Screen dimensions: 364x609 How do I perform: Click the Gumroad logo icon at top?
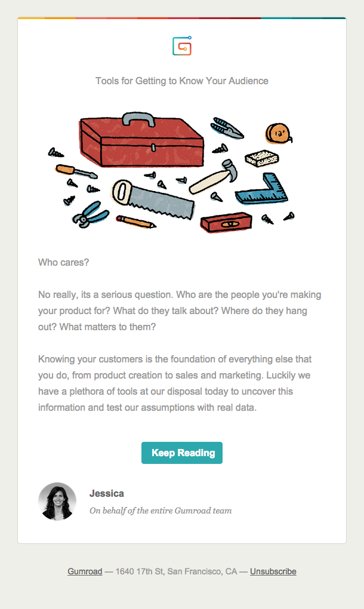click(182, 46)
